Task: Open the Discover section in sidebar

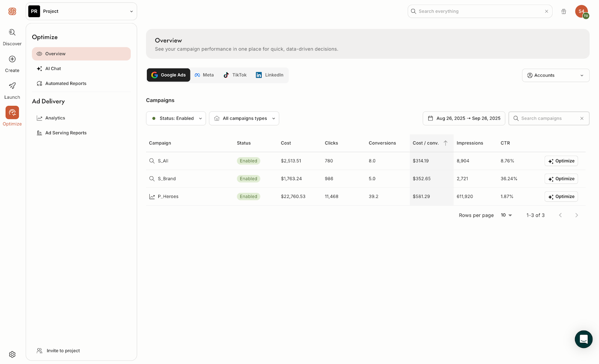Action: point(12,37)
